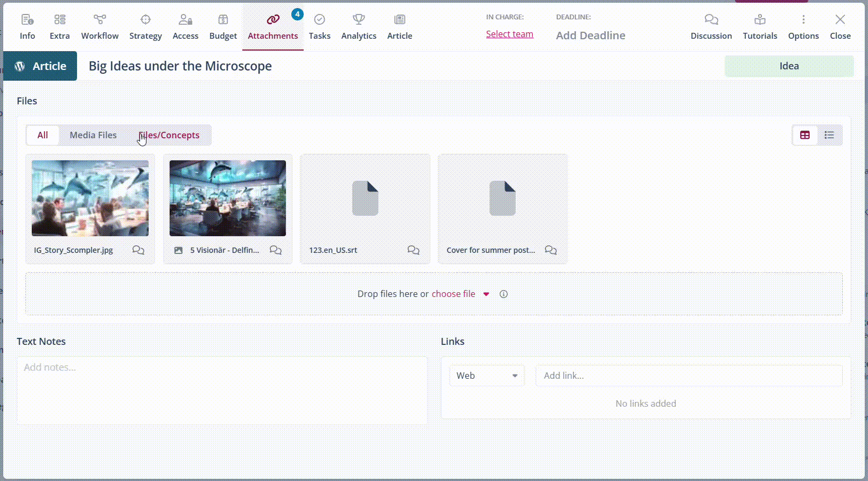This screenshot has width=868, height=481.
Task: Show All files filter
Action: coord(43,136)
